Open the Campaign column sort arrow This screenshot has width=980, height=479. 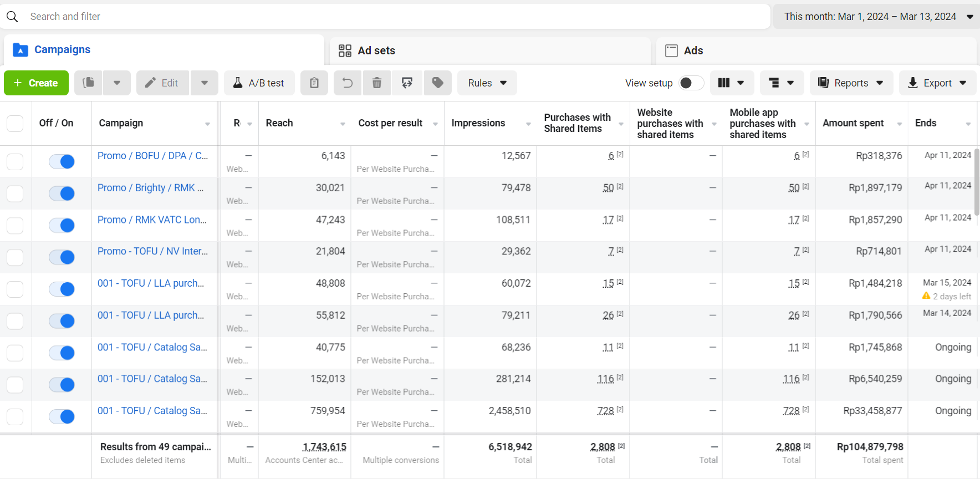207,124
